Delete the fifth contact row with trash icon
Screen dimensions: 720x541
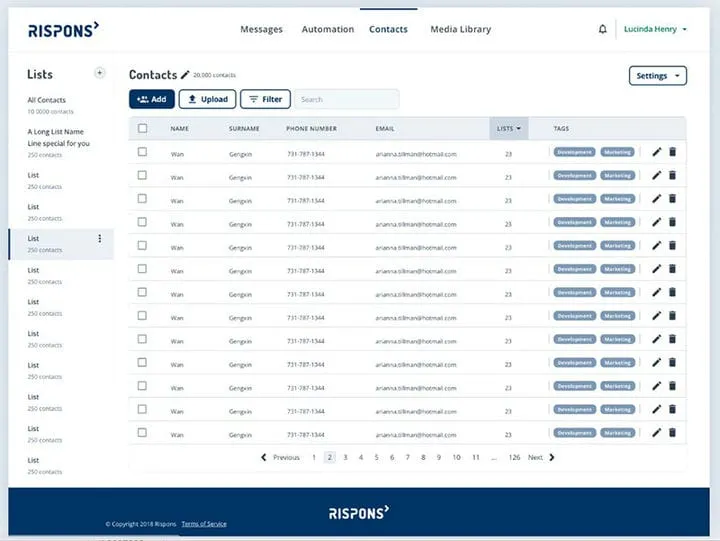coord(672,245)
